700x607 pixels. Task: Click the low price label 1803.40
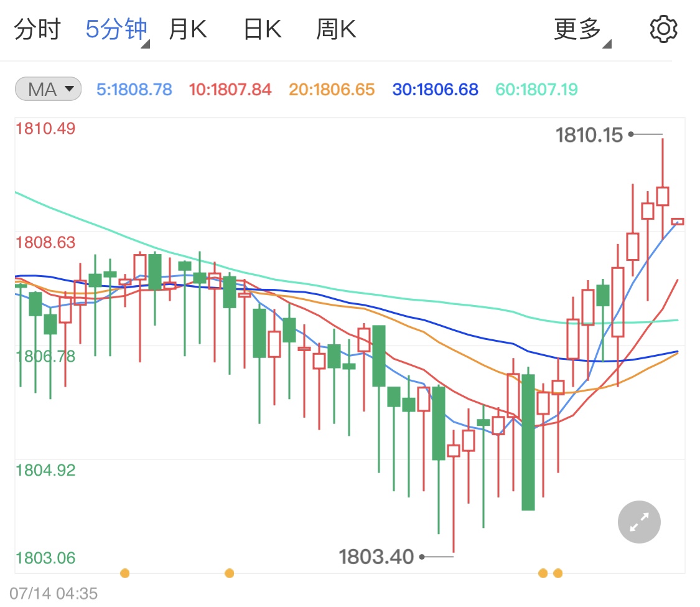376,557
